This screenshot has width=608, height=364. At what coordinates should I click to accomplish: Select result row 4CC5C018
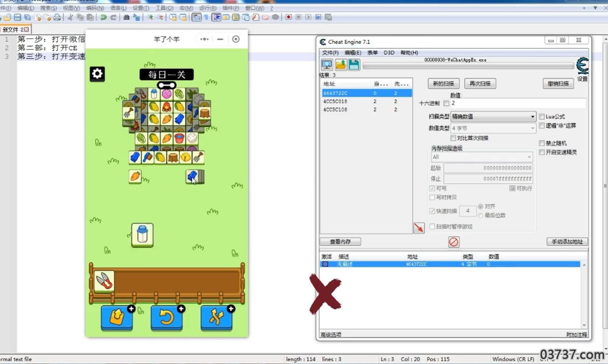tap(366, 101)
